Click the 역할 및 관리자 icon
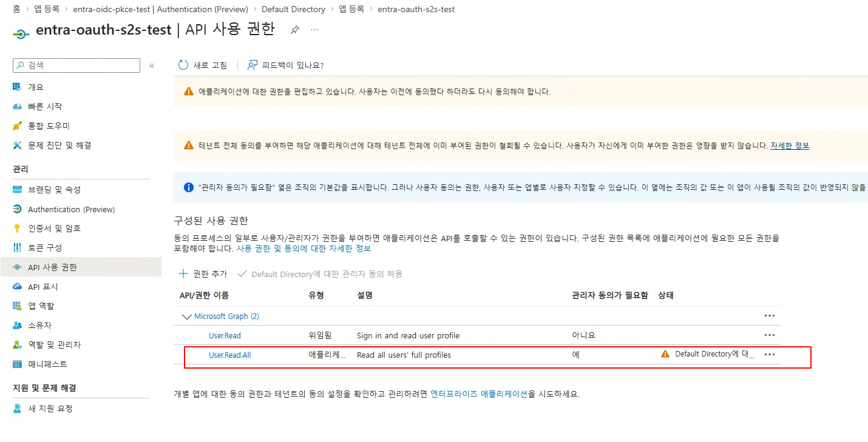The height and width of the screenshot is (442, 868). point(18,345)
